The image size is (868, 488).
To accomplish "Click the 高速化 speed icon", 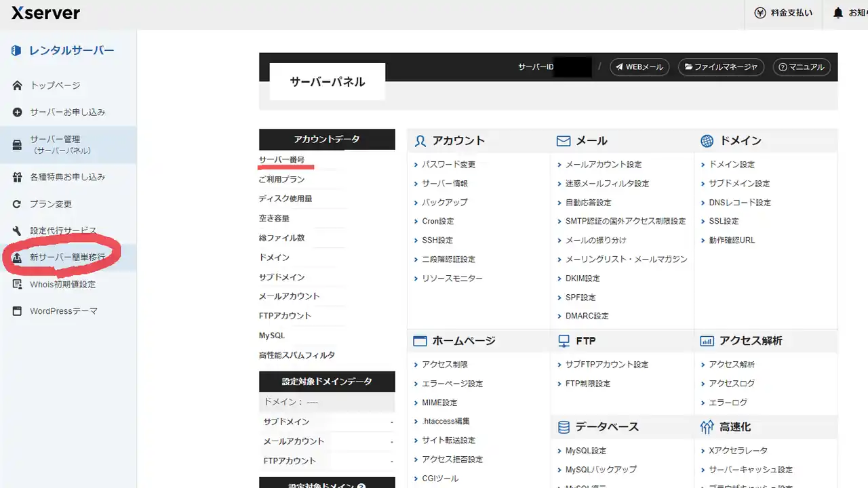I will (707, 427).
